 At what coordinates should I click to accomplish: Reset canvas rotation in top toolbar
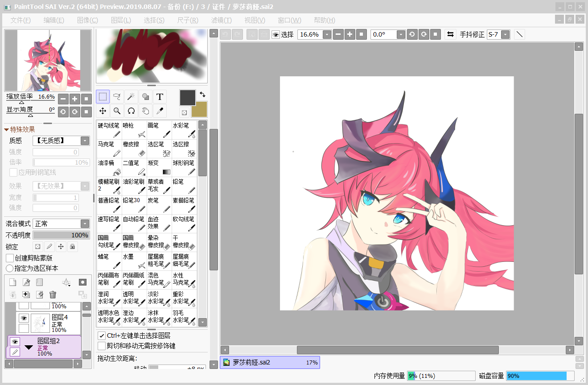point(436,34)
